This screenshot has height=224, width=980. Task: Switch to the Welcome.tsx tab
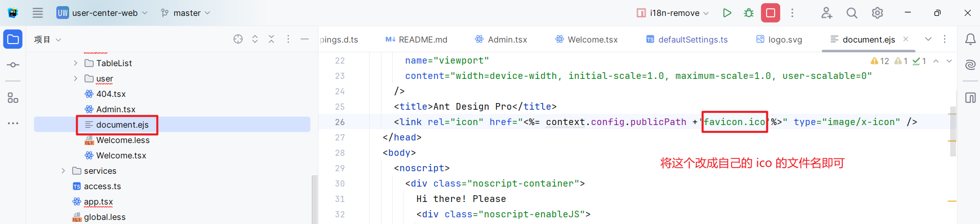(x=587, y=39)
